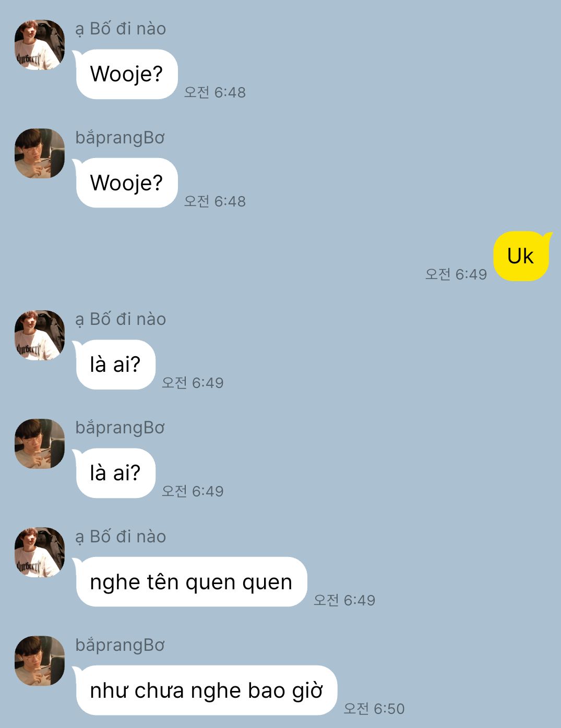Click 오전 6:48 timestamp beside first Wooje?
Viewport: 561px width, 728px height.
214,92
